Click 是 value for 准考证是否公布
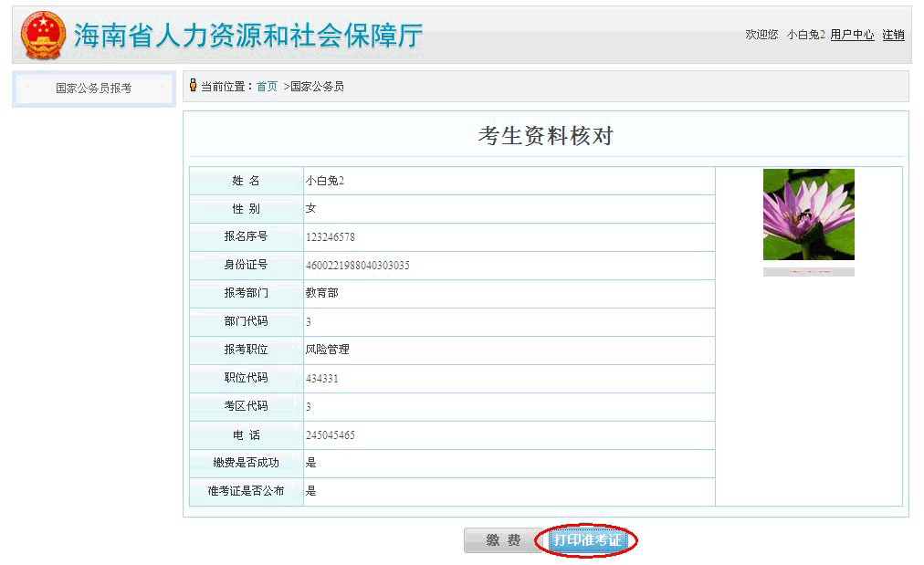924x565 pixels. pos(310,491)
